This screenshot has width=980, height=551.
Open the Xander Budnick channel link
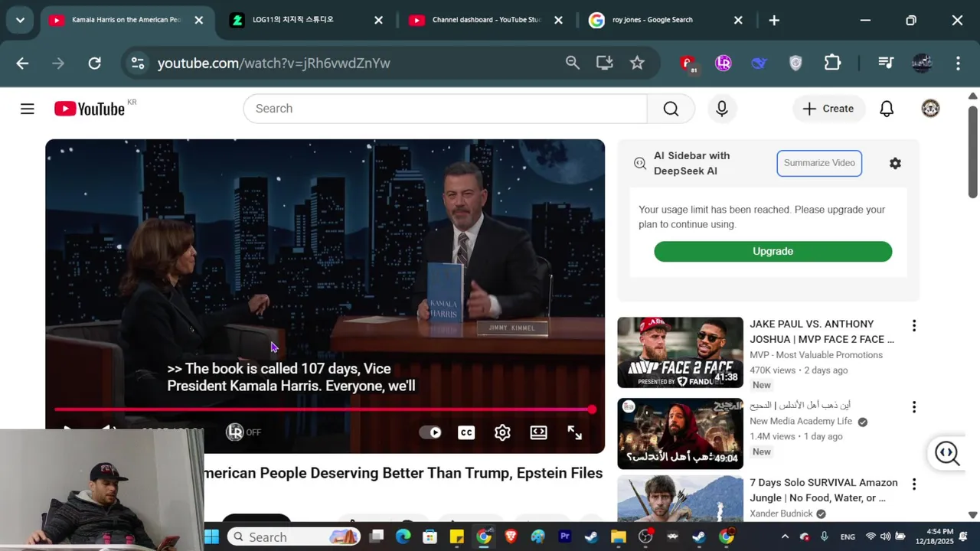pos(782,514)
